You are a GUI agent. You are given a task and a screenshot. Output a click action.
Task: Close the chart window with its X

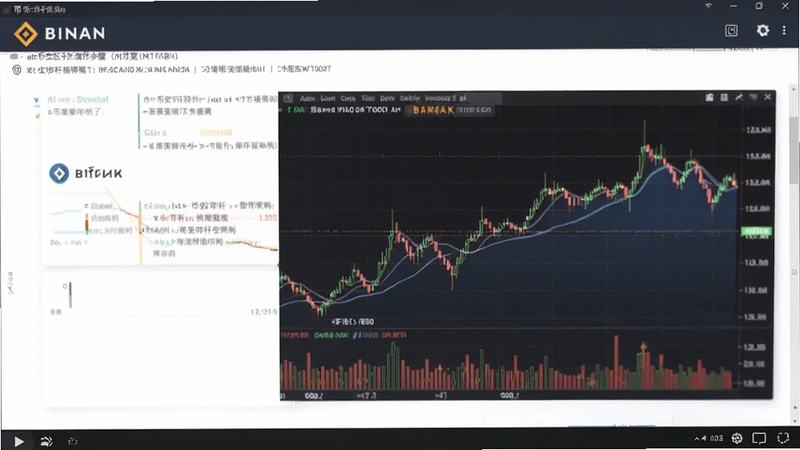click(x=767, y=97)
